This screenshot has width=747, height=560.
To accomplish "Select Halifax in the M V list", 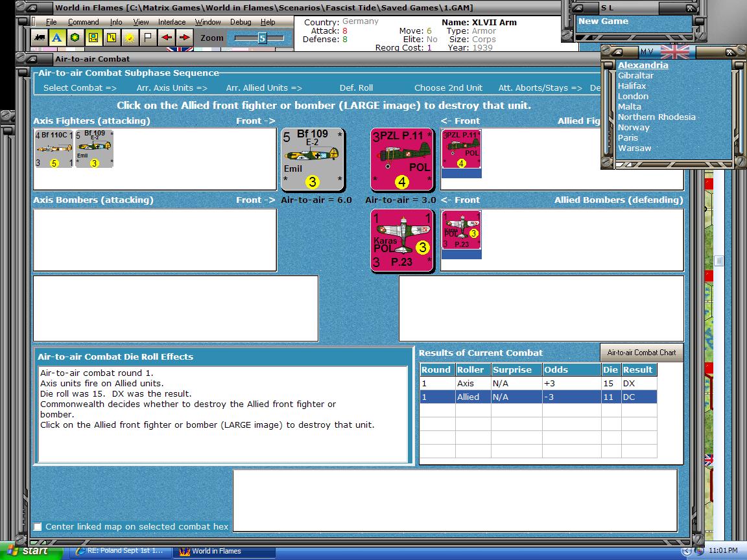I will (632, 86).
